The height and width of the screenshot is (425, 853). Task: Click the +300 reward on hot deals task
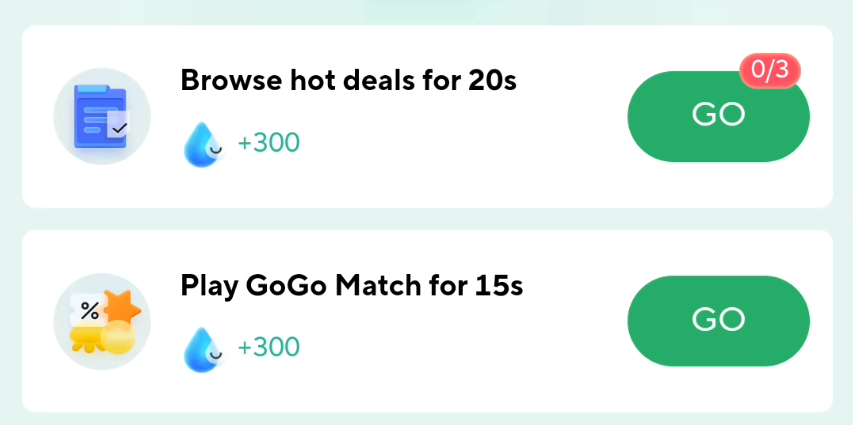[x=268, y=143]
